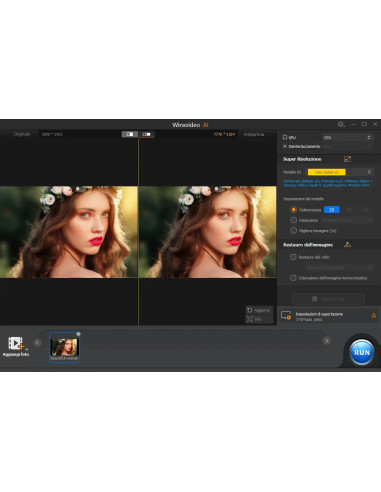Open the settings gear in the title bar

click(x=341, y=124)
